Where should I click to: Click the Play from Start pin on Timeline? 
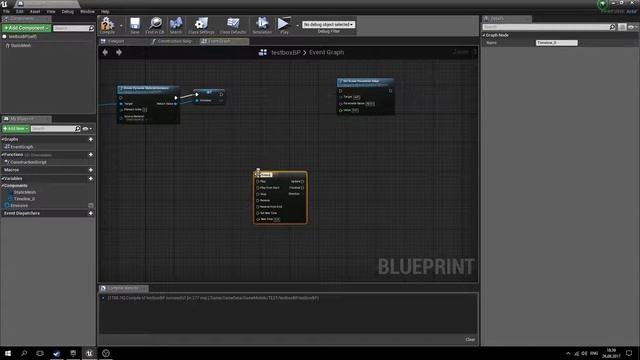pyautogui.click(x=258, y=188)
